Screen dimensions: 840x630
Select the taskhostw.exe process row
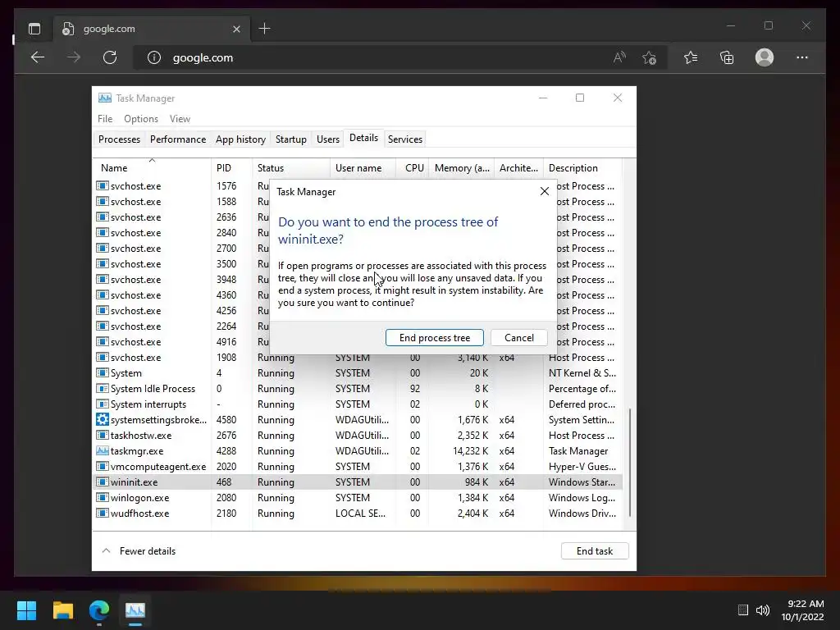click(358, 435)
